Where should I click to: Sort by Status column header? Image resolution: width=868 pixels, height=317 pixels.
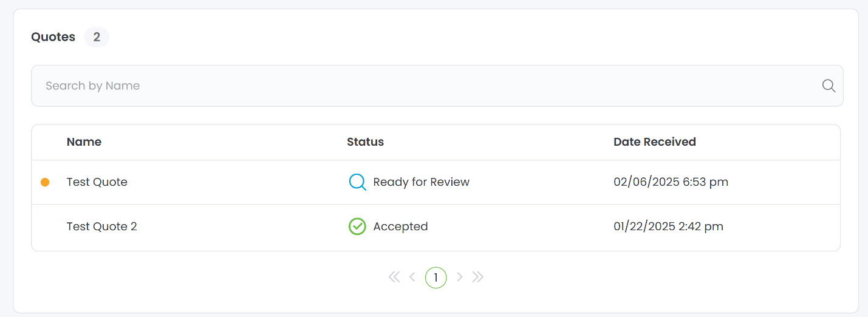365,142
